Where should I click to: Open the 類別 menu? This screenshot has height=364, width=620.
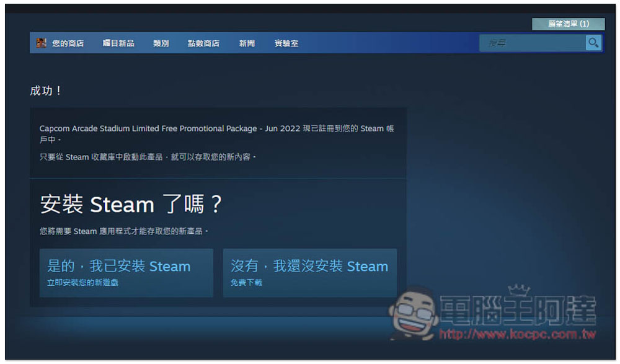click(161, 43)
